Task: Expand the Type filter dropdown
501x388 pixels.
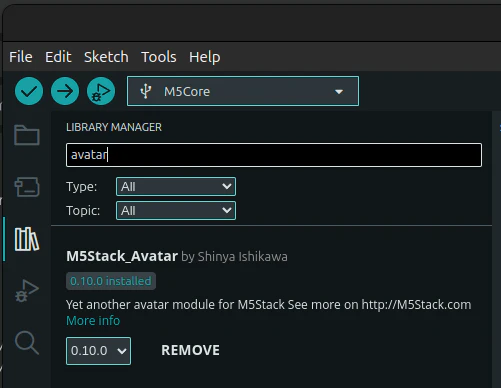Action: tap(176, 187)
